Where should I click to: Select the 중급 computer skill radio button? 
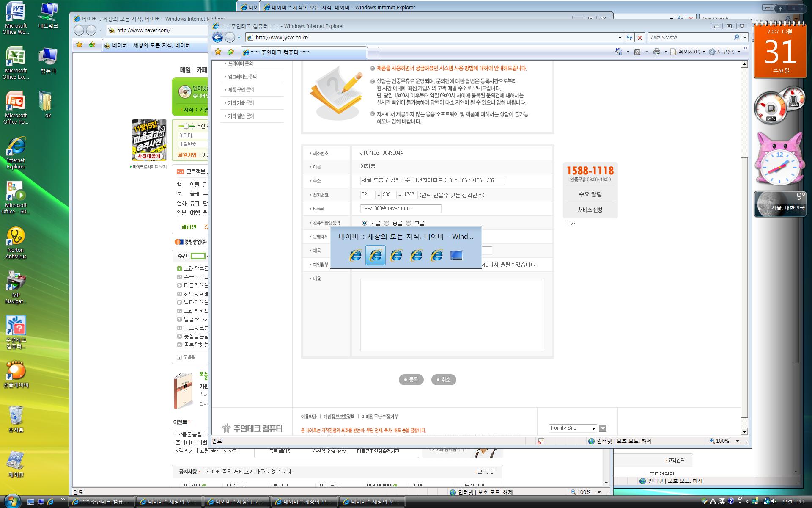click(387, 223)
